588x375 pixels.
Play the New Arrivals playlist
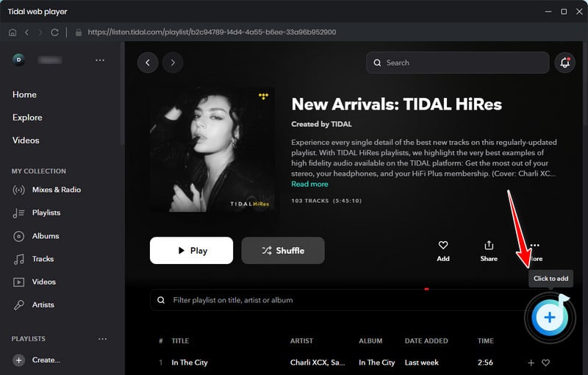click(191, 251)
